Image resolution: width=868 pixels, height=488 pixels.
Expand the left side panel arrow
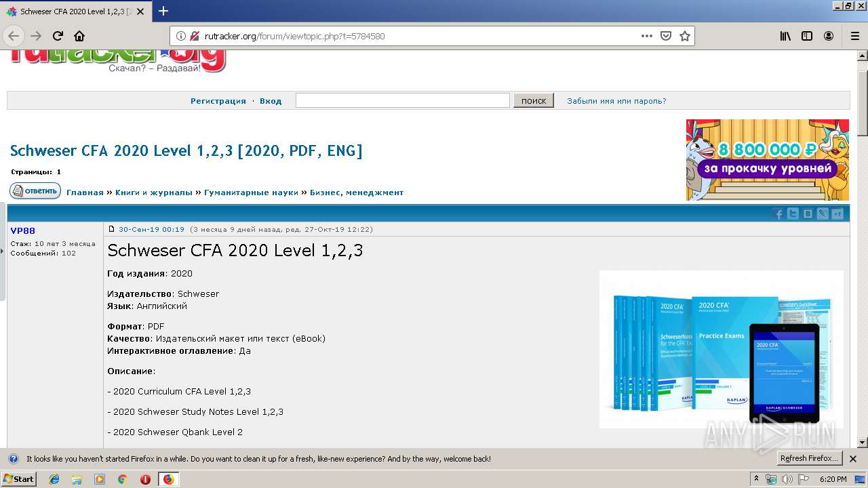3,251
